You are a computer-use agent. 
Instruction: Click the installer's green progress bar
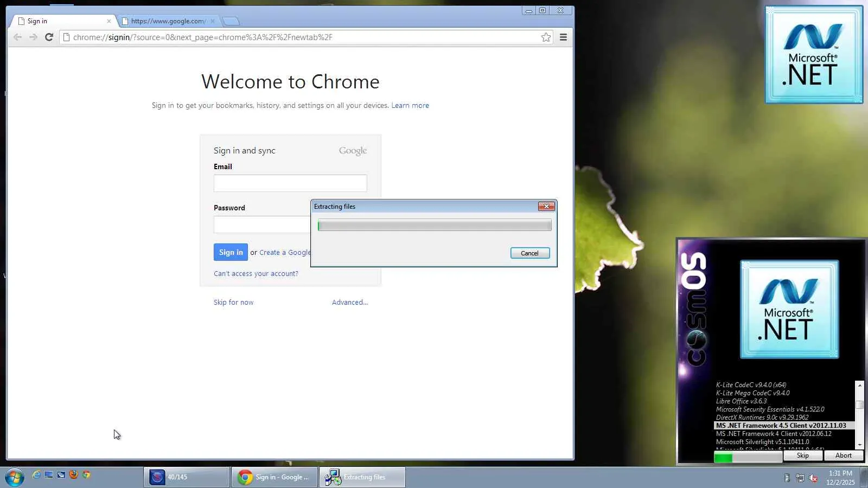pyautogui.click(x=748, y=458)
